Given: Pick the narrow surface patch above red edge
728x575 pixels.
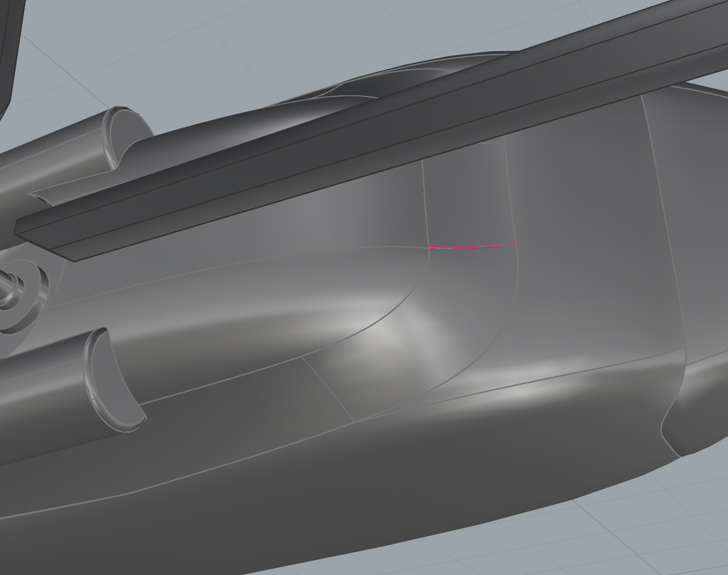Looking at the screenshot, I should click(466, 199).
